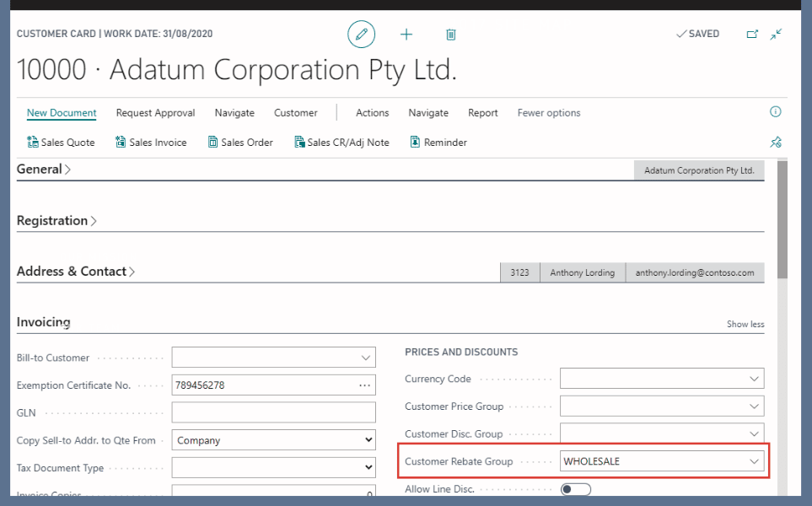Open the New Document tab
Screen dimensions: 812x506
[62, 113]
